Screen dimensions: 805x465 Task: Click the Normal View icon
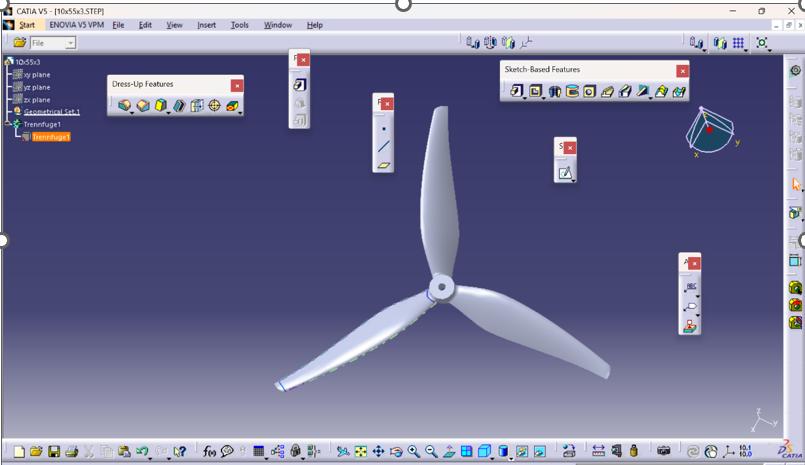point(449,451)
